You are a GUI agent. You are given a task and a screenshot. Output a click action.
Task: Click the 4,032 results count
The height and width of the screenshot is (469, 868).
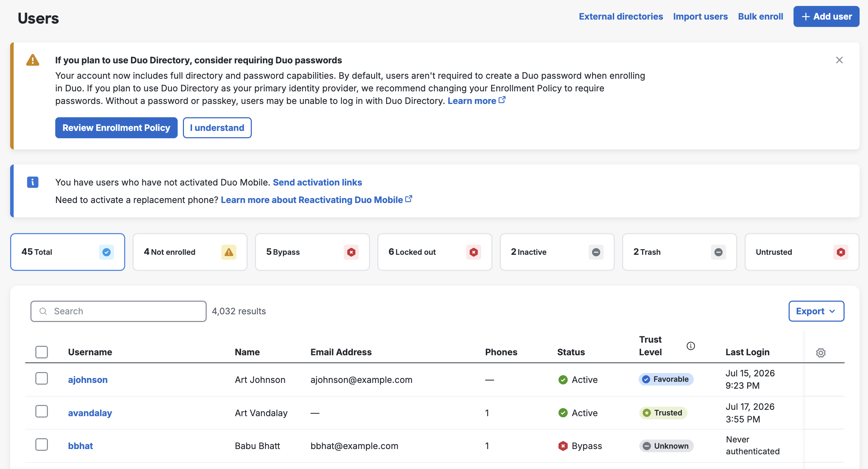point(239,311)
